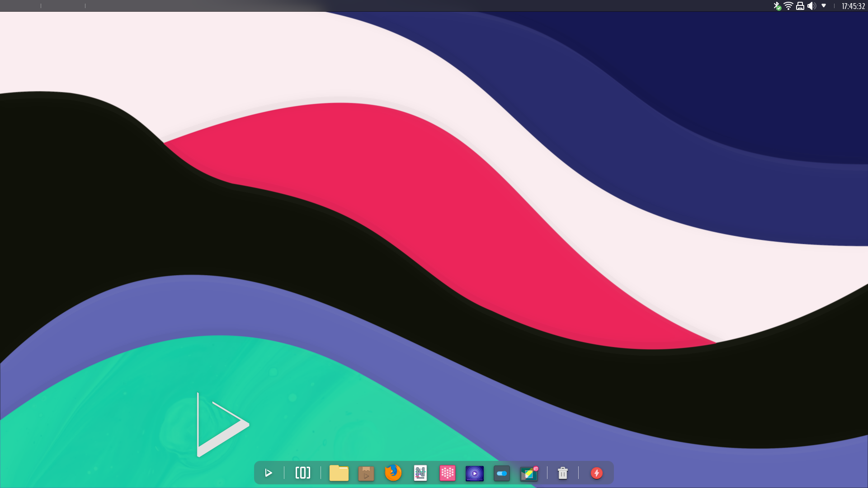868x488 pixels.
Task: Open the purple media player app
Action: tap(474, 473)
